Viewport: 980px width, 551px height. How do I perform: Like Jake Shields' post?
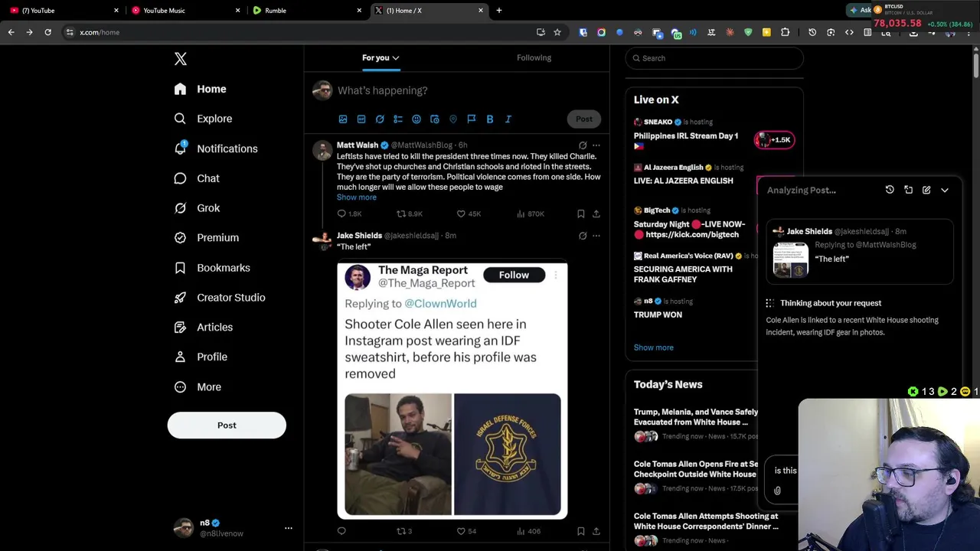point(466,531)
